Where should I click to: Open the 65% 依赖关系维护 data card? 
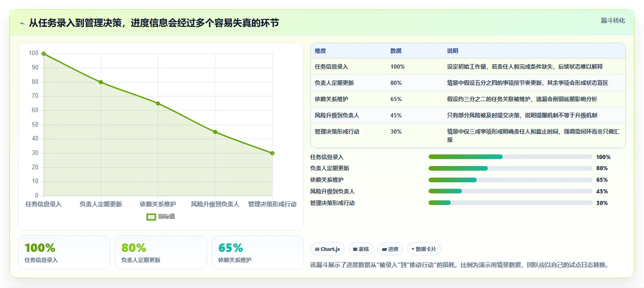[258, 252]
